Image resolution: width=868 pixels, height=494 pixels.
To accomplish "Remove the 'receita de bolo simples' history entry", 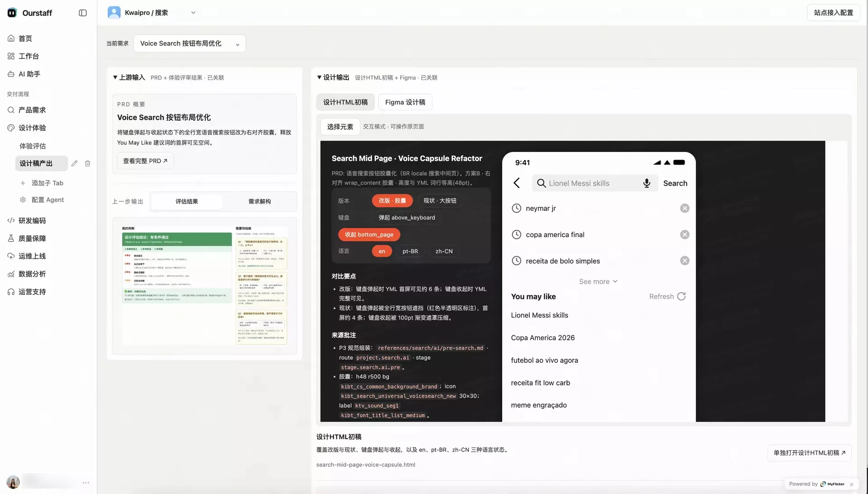I will pyautogui.click(x=685, y=261).
